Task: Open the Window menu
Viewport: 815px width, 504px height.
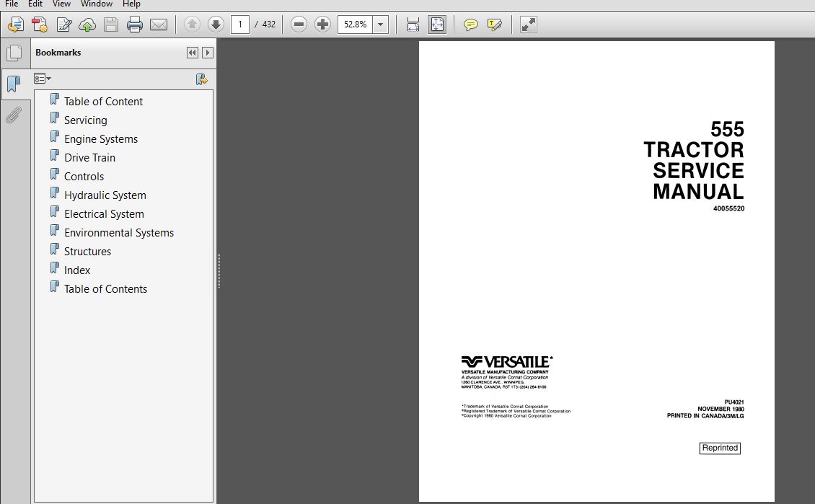Action: [96, 4]
